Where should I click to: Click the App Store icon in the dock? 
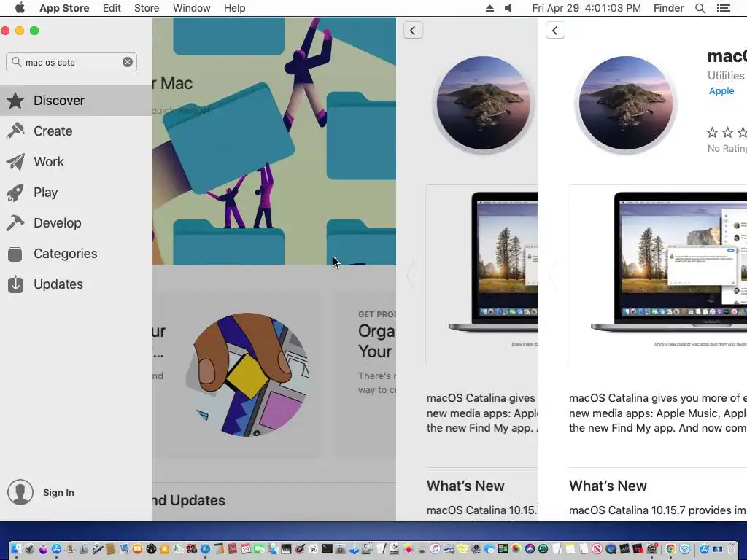[x=56, y=549]
